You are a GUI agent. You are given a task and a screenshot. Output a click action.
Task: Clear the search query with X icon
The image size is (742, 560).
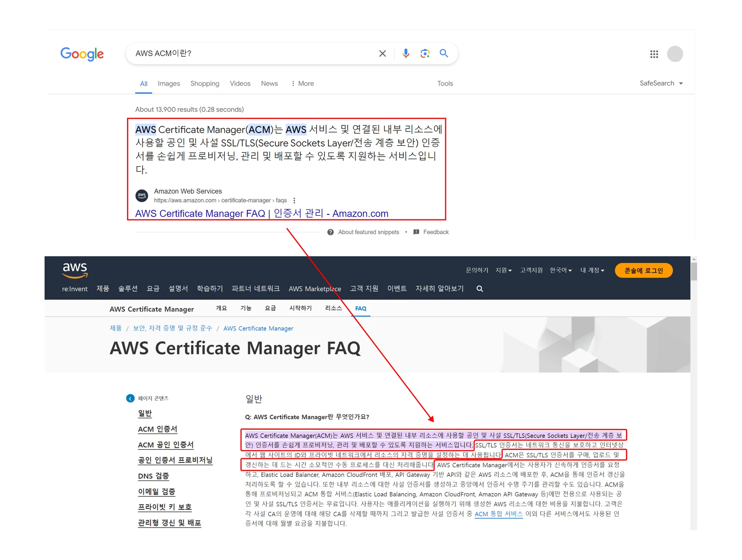coord(382,54)
